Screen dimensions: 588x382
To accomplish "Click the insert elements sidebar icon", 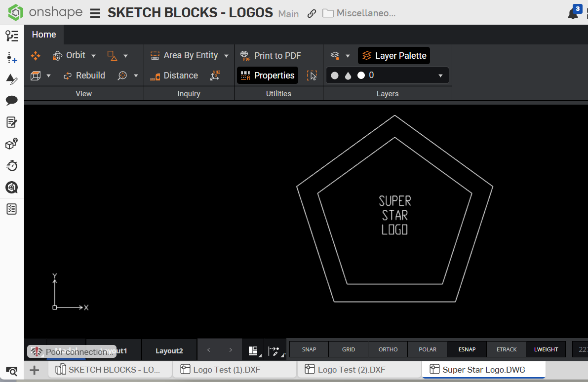I will pyautogui.click(x=12, y=58).
